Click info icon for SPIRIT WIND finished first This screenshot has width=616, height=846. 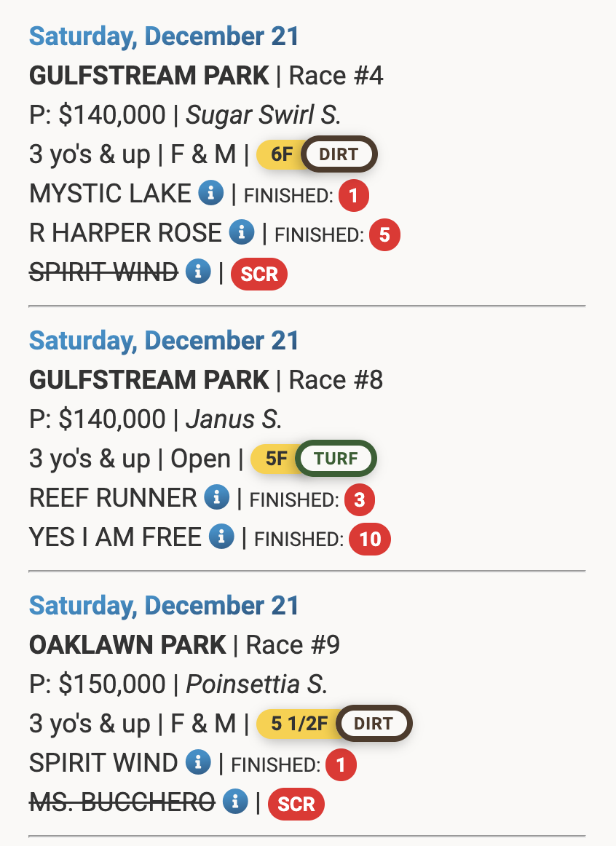[197, 763]
